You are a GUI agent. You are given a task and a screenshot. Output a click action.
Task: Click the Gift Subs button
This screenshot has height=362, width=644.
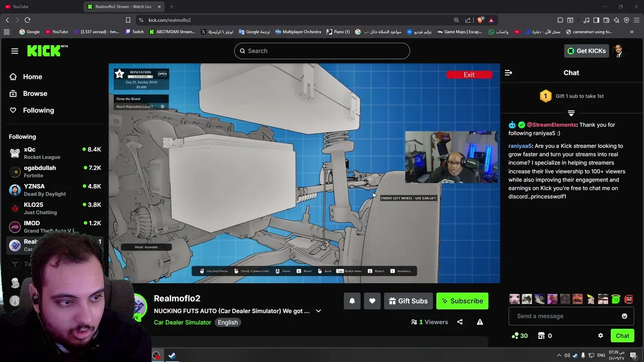408,301
